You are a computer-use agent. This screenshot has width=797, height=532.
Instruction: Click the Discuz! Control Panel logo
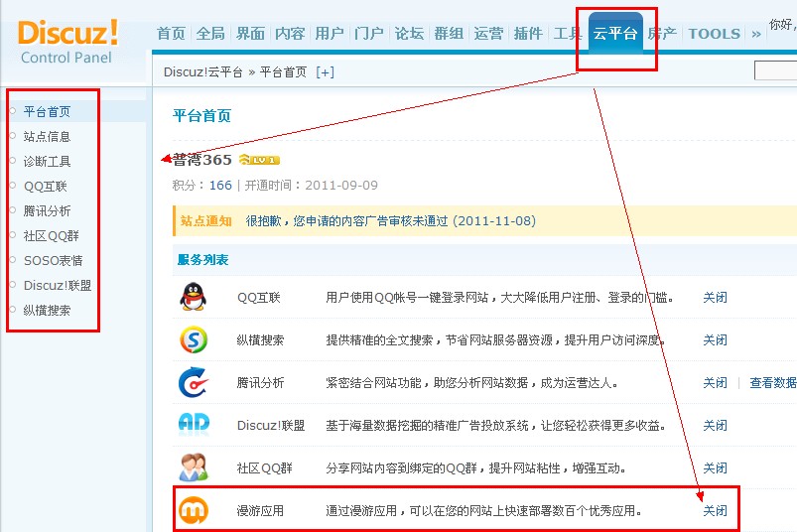(x=67, y=42)
